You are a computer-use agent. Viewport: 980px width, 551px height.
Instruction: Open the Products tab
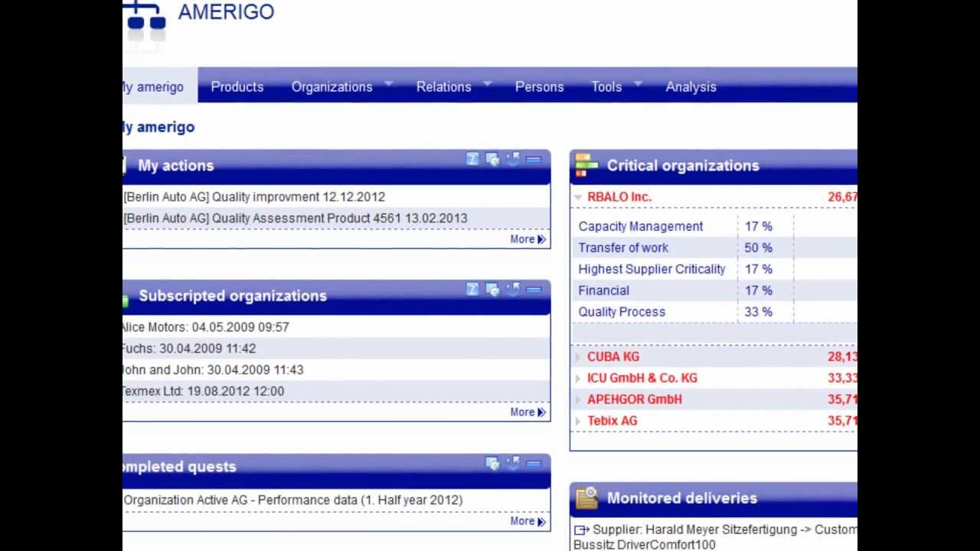(x=237, y=86)
